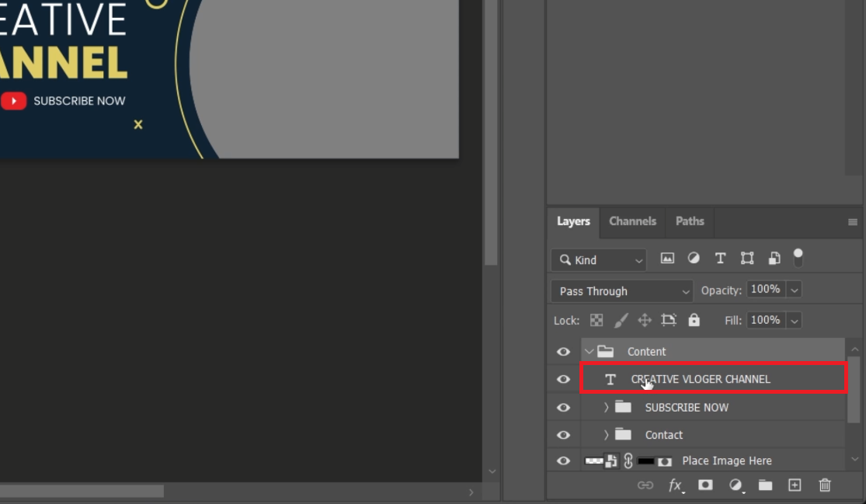
Task: Filter layers by shape layers icon
Action: [747, 258]
